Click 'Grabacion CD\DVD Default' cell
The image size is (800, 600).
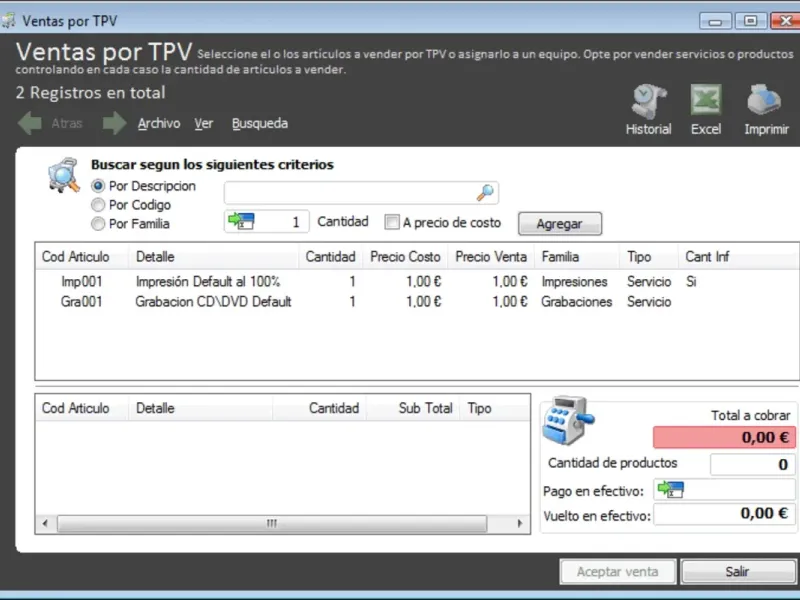(213, 302)
